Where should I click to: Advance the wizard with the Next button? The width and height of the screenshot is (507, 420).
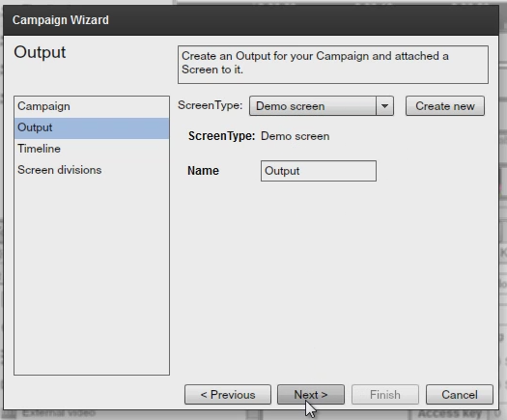pyautogui.click(x=311, y=395)
